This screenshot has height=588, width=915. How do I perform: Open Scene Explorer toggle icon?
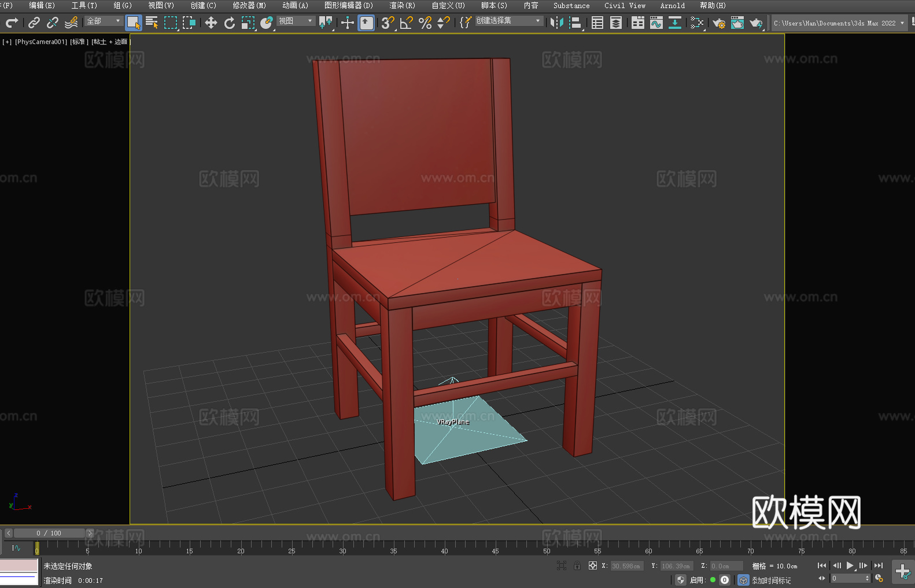click(x=597, y=23)
